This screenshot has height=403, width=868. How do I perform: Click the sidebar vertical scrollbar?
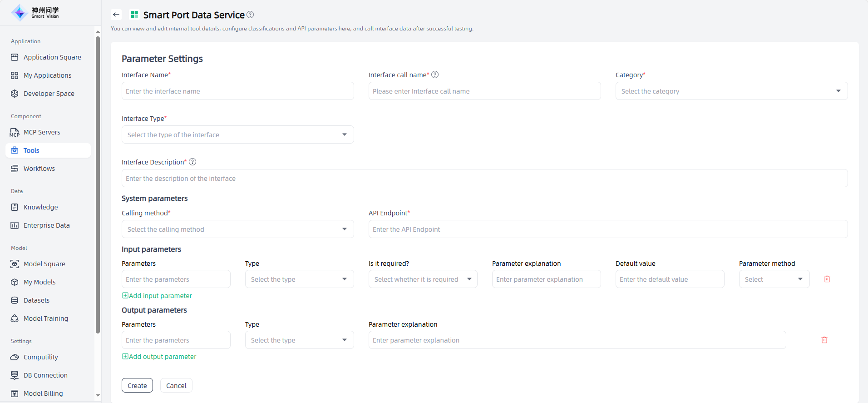coord(98,182)
